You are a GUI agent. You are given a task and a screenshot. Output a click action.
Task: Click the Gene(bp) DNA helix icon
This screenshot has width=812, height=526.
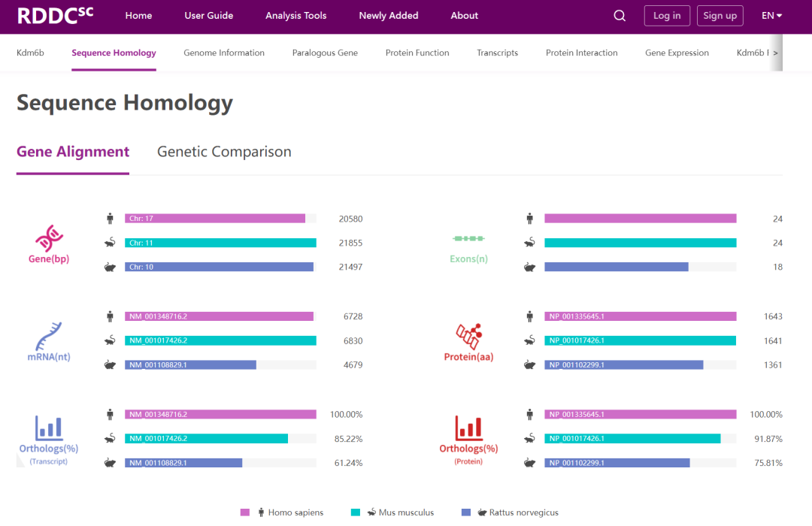[48, 238]
